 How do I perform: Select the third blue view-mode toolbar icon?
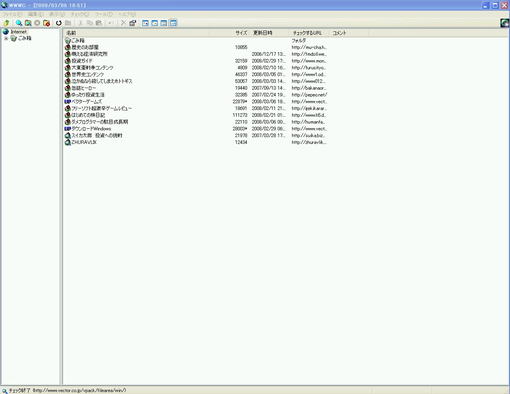tap(164, 23)
